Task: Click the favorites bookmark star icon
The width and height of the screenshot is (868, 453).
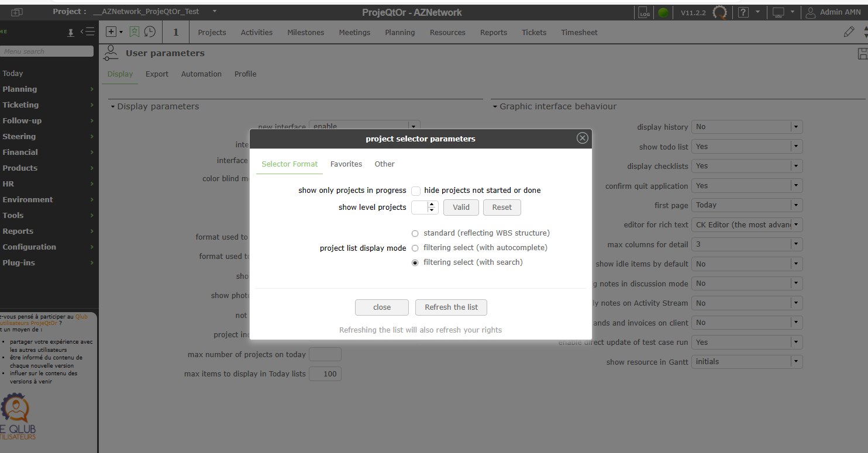Action: pyautogui.click(x=135, y=32)
